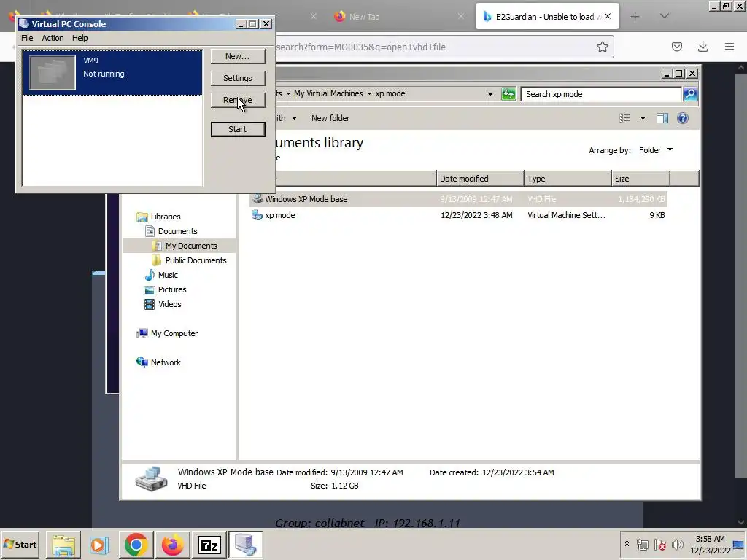747x560 pixels.
Task: Select Libraries in navigation pane
Action: tap(166, 217)
